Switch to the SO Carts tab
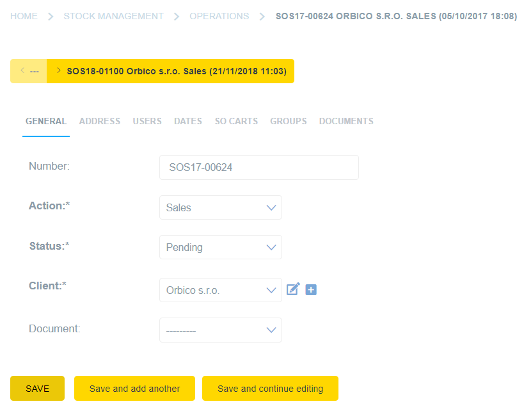This screenshot has width=524, height=420. coord(236,121)
